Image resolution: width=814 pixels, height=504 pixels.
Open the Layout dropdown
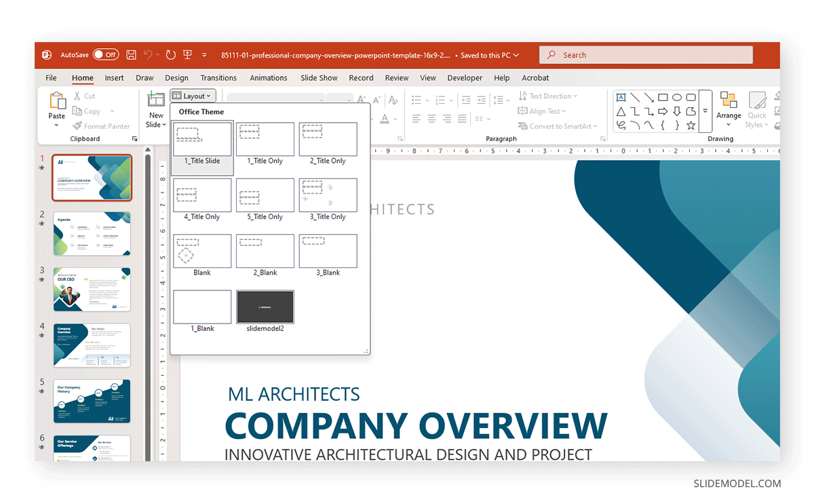point(193,96)
